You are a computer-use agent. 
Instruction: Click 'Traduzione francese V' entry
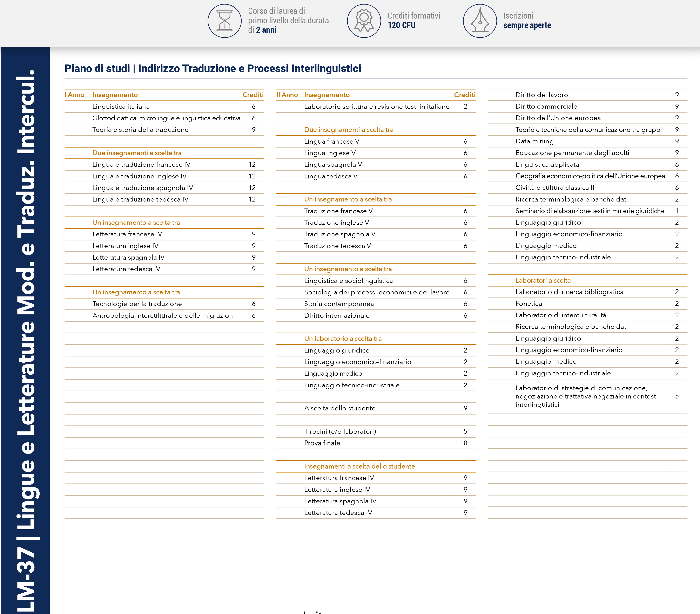(x=338, y=211)
